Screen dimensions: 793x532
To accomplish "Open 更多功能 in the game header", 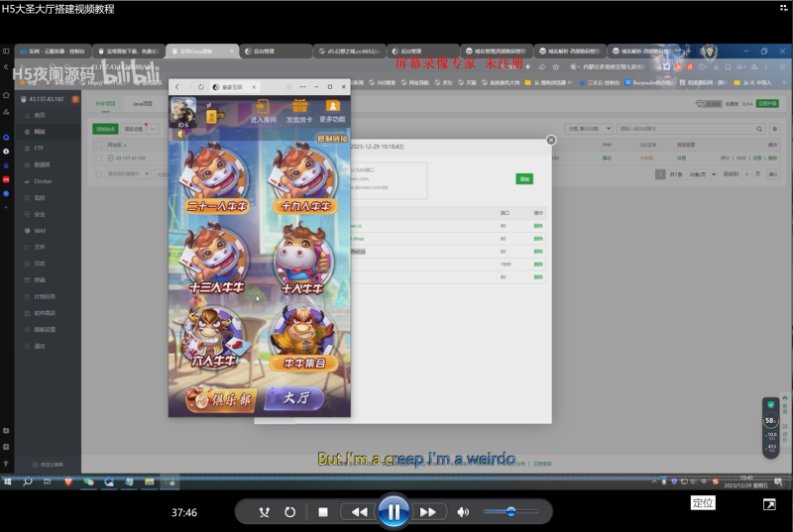I will 333,111.
